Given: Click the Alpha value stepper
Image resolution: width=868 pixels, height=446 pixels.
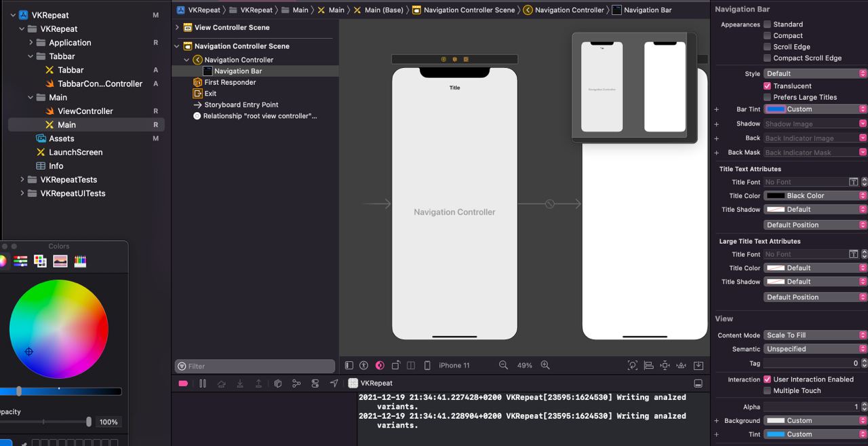Looking at the screenshot, I should pos(864,407).
